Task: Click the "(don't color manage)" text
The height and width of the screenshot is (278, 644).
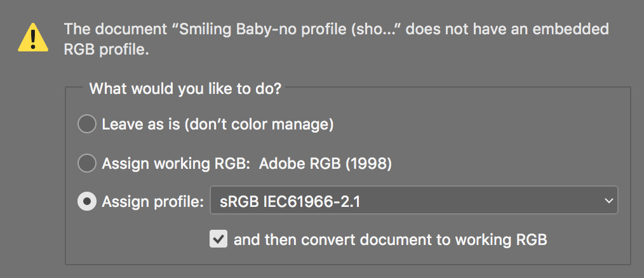Action: (x=259, y=124)
